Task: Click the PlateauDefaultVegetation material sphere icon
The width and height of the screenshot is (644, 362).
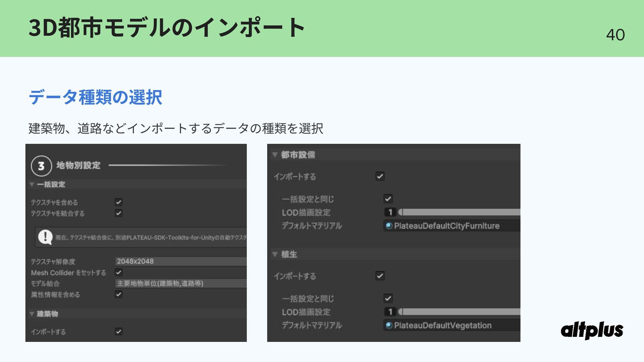Action: pyautogui.click(x=389, y=325)
